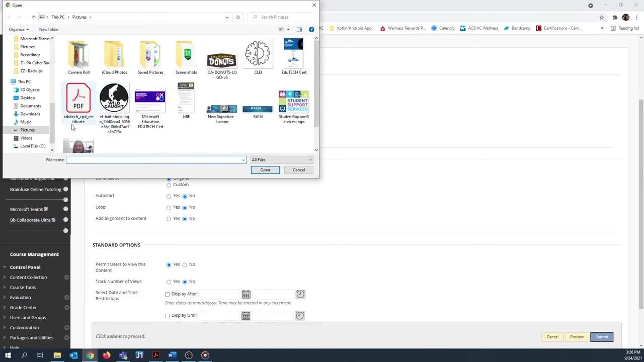Open the All Files type dropdown
The height and width of the screenshot is (362, 644).
(282, 160)
